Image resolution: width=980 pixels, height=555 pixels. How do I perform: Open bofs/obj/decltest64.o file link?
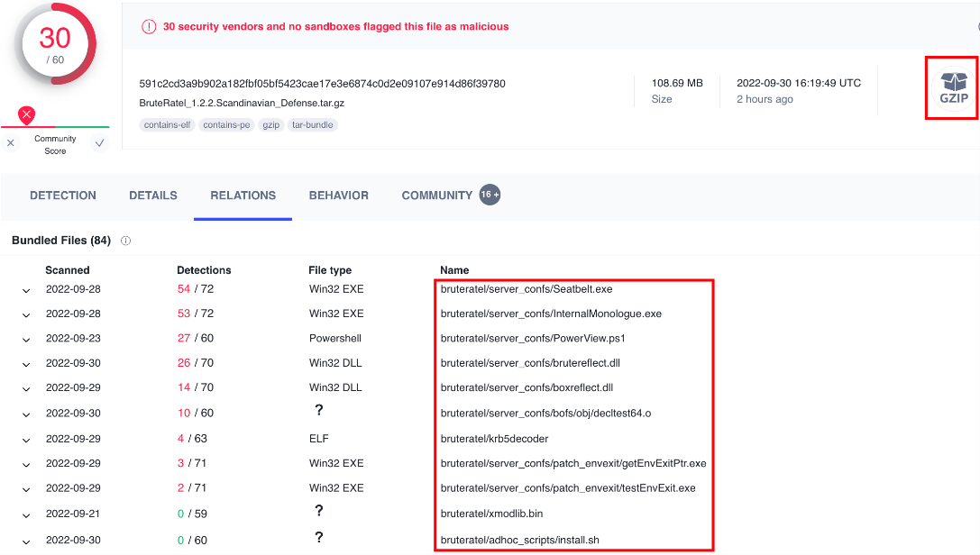(x=545, y=414)
